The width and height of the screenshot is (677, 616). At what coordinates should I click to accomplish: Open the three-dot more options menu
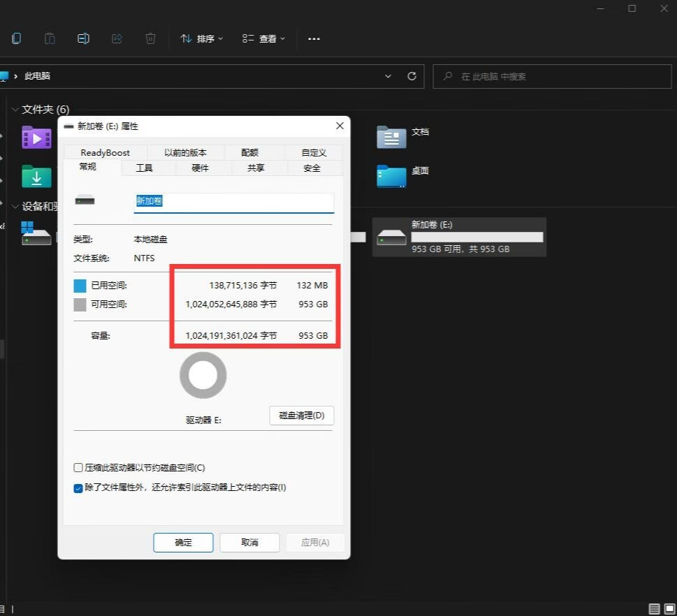coord(314,39)
